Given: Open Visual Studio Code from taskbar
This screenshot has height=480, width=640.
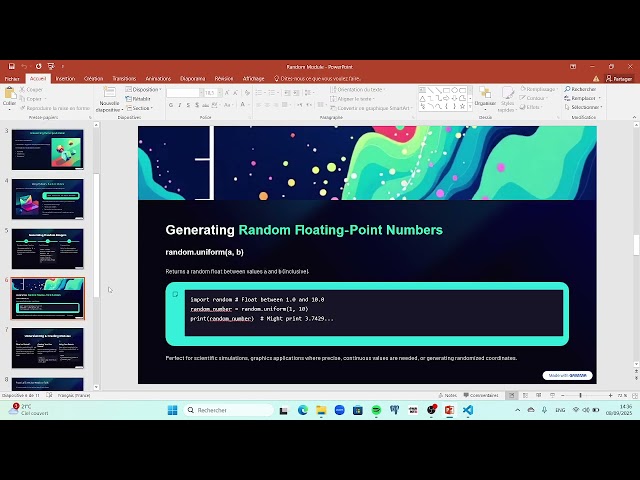Looking at the screenshot, I should (x=468, y=410).
